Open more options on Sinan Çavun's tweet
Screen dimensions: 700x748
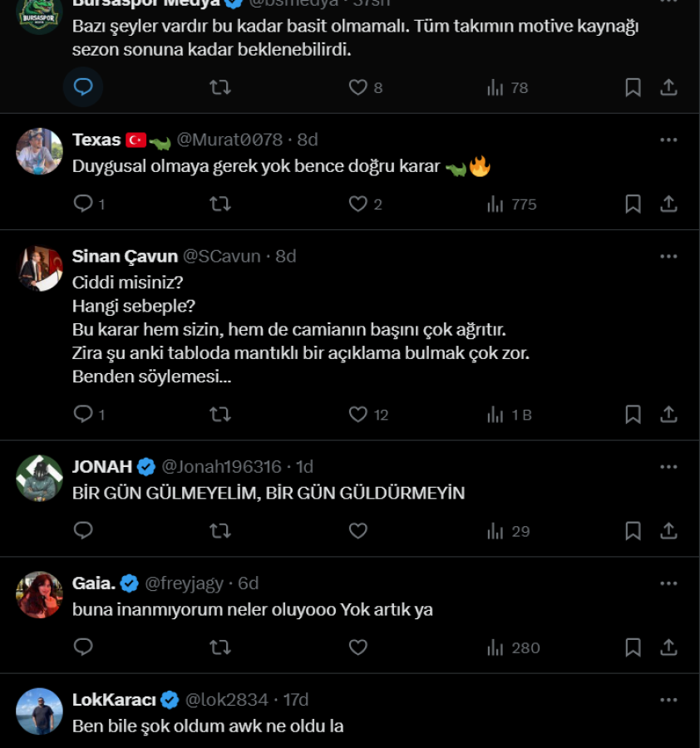point(668,256)
